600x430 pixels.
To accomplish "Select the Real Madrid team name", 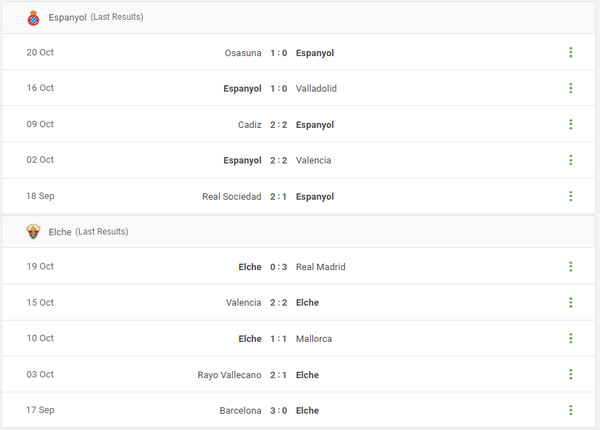I will pyautogui.click(x=321, y=267).
